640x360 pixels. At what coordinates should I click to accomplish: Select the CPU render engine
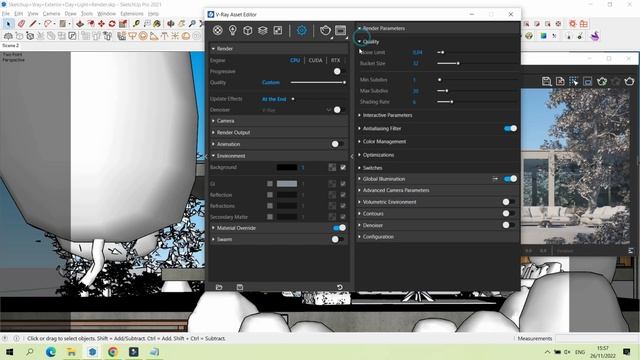(x=295, y=60)
